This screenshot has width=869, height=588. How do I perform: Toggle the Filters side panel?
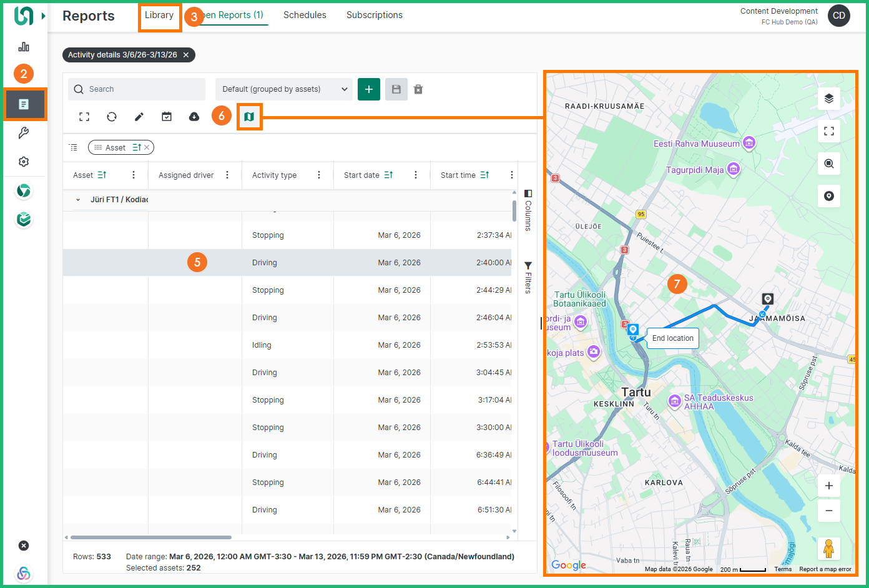[528, 278]
